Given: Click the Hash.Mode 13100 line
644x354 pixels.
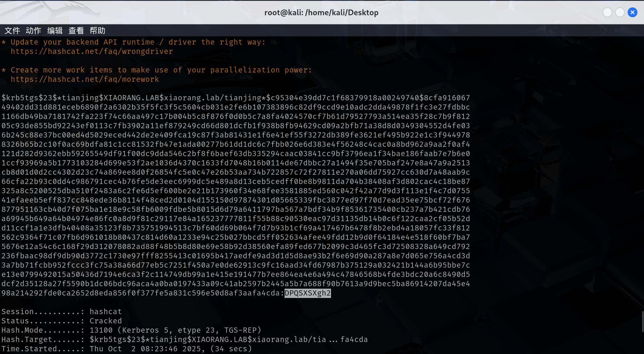Looking at the screenshot, I should tap(131, 330).
